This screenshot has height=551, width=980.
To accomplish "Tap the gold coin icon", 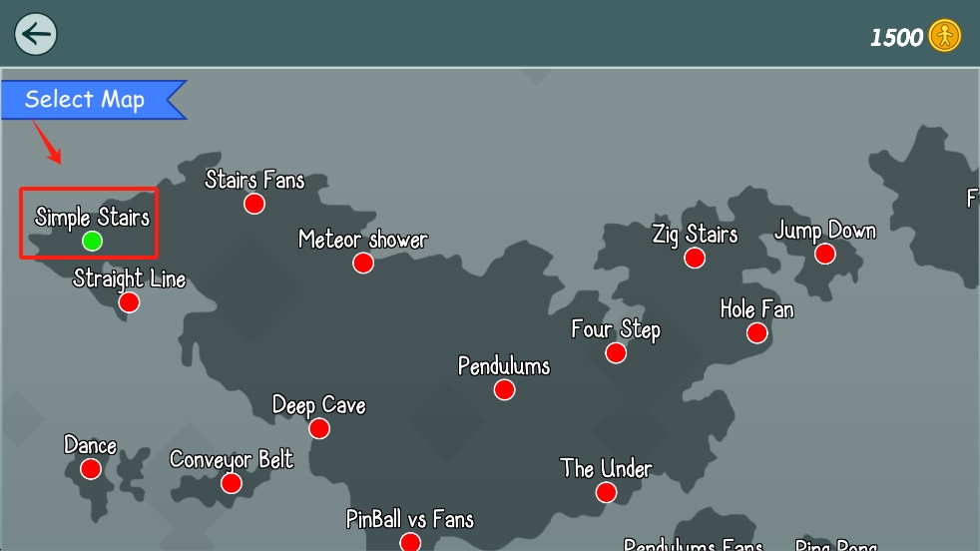I will tap(944, 35).
